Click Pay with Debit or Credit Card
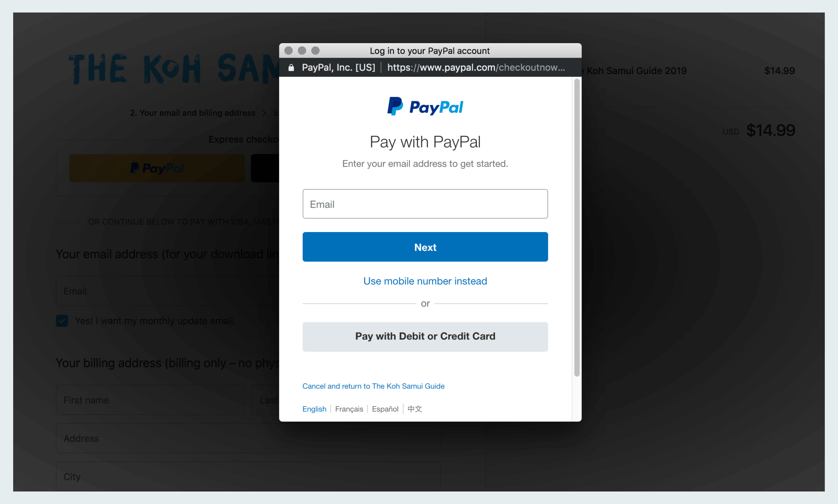 coord(425,336)
